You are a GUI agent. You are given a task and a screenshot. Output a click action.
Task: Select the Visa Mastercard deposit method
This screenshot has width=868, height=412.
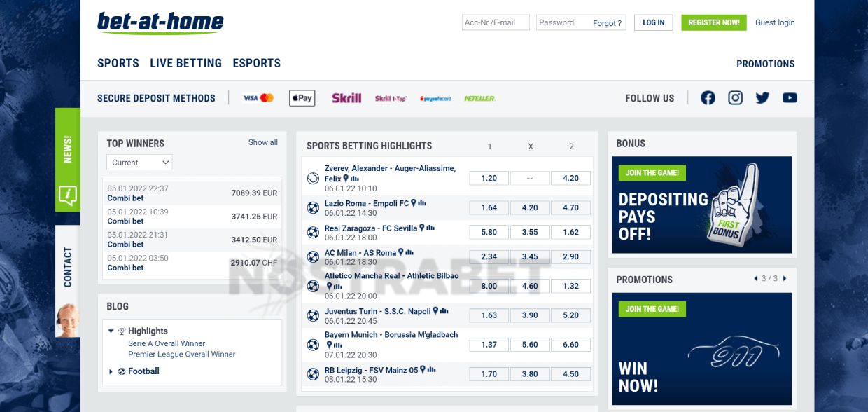[258, 98]
